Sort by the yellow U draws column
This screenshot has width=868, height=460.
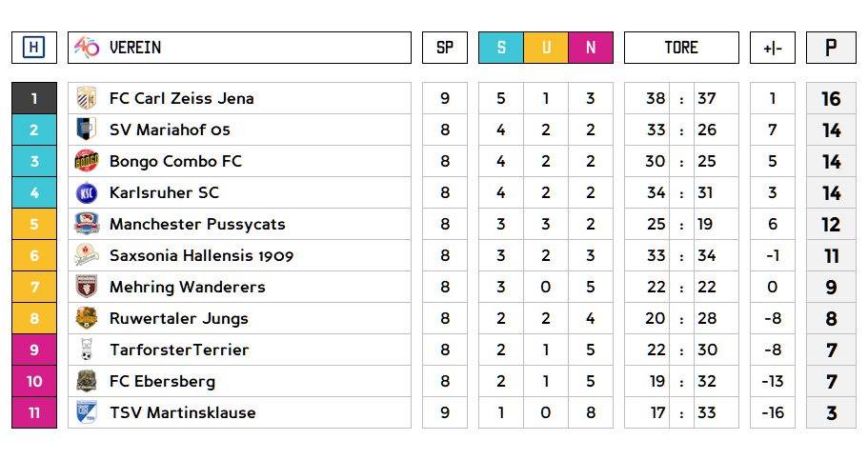[546, 48]
